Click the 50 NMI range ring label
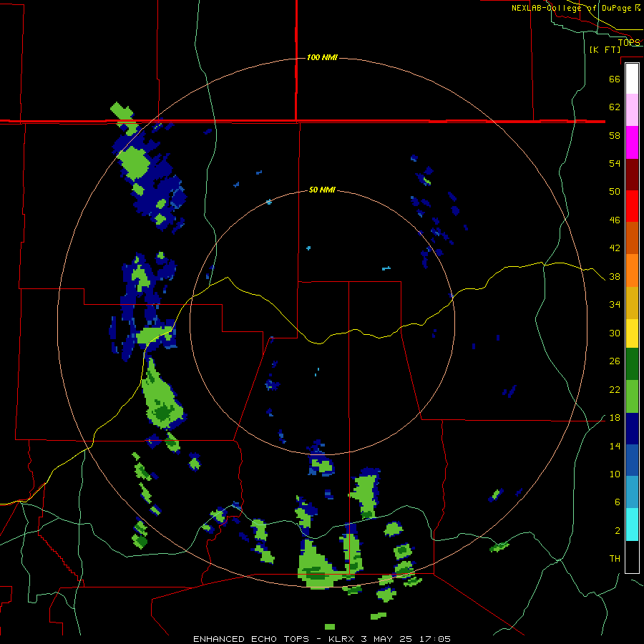 (x=322, y=190)
